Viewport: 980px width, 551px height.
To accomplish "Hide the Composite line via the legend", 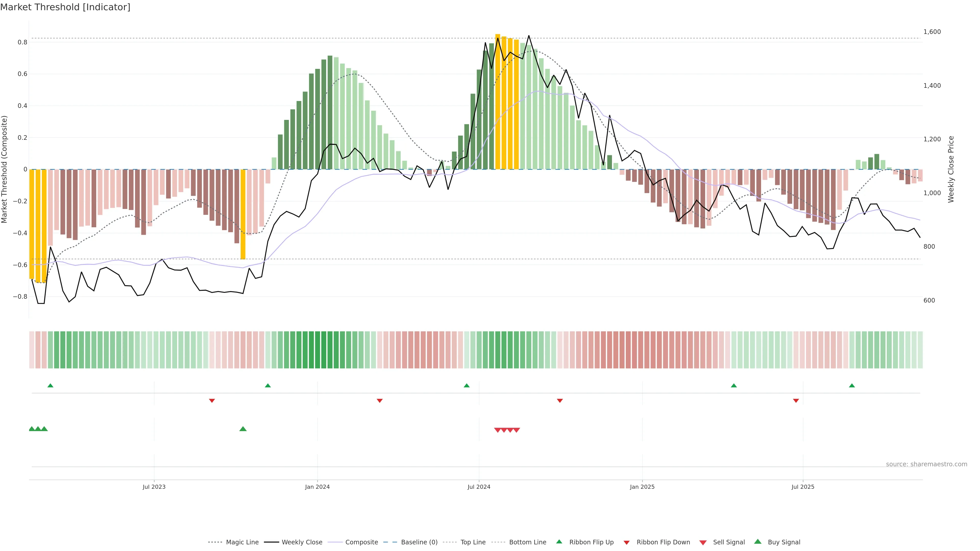I will pos(361,542).
